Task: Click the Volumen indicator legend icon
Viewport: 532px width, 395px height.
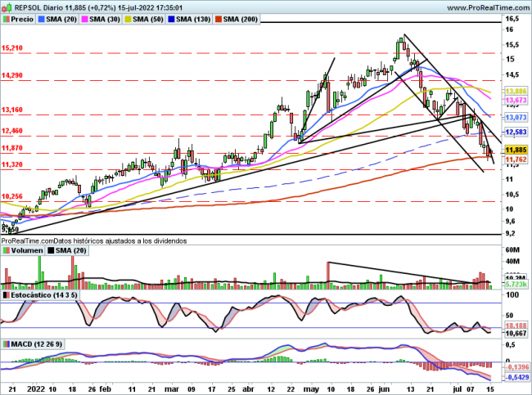Action: coord(7,253)
